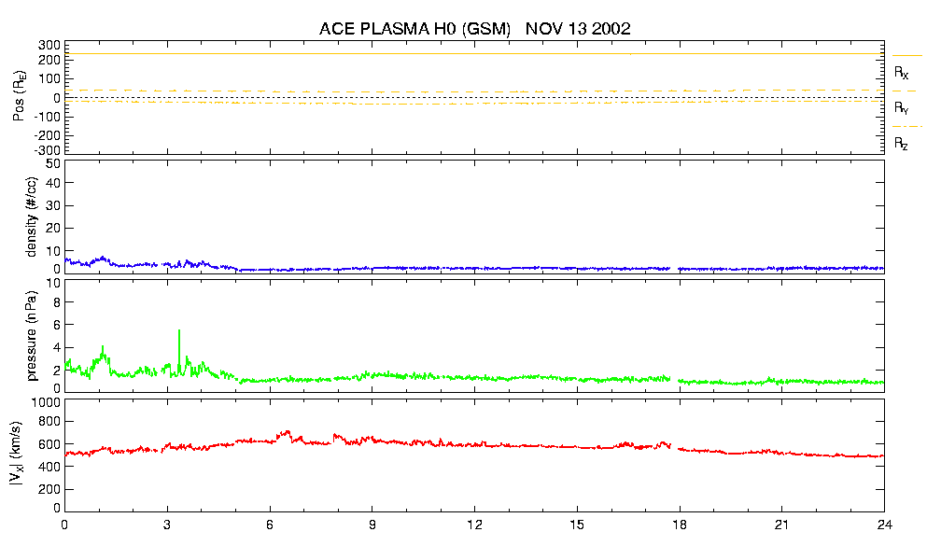This screenshot has height=560, width=927.
Task: Click the plot title 'ACE PLASMA H0 (GSM) NOV 13 2002'
Action: 475,28
